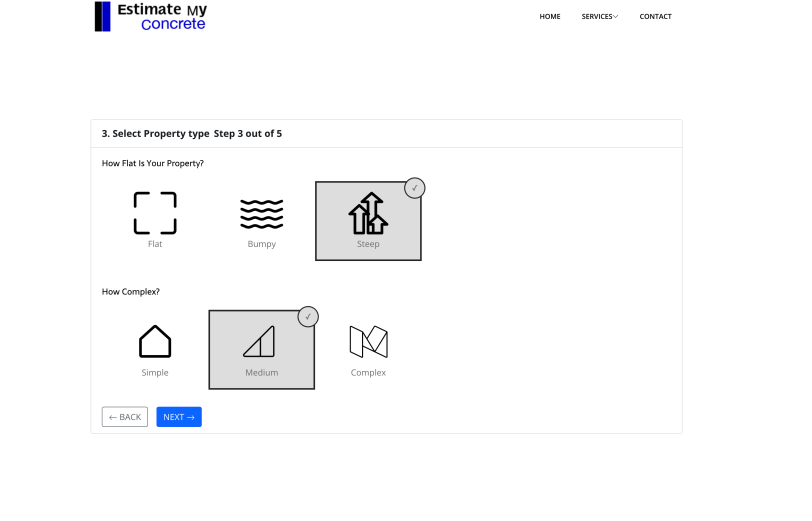Toggle the checkmark badge on the Steep option
Image resolution: width=812 pixels, height=521 pixels.
pos(415,188)
